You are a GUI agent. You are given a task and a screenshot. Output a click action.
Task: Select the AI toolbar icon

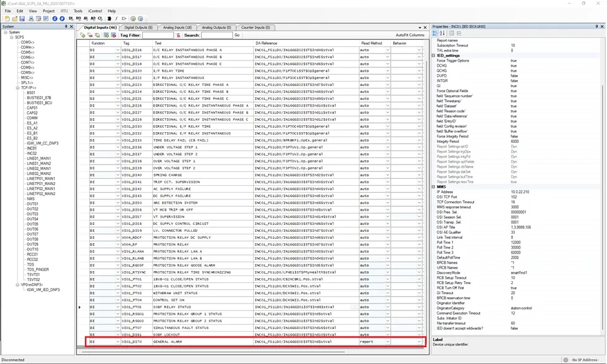pos(86,18)
